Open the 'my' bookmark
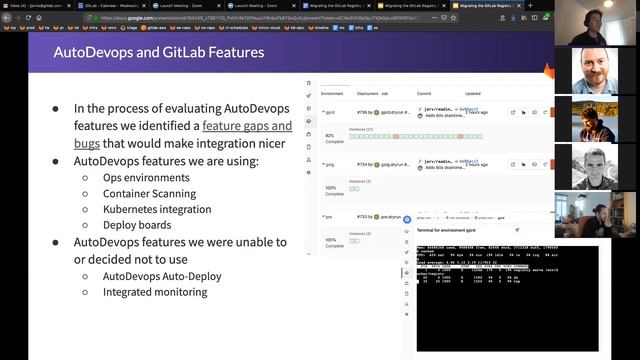640x360 pixels. (10, 28)
